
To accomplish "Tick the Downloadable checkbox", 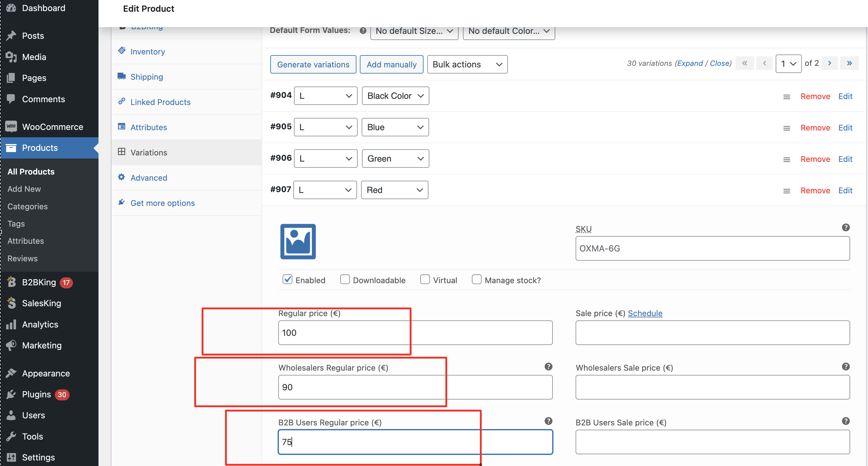I will click(345, 279).
